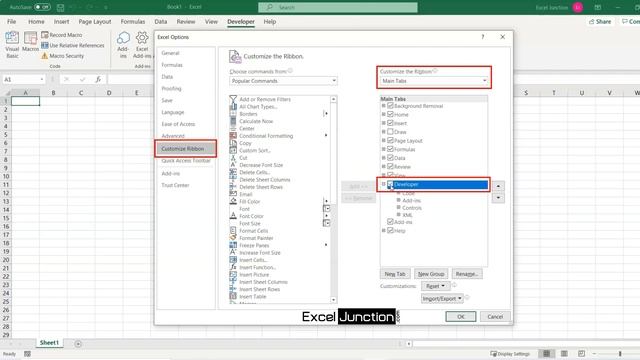Click the New Tab button
Image resolution: width=640 pixels, height=360 pixels.
[x=395, y=274]
